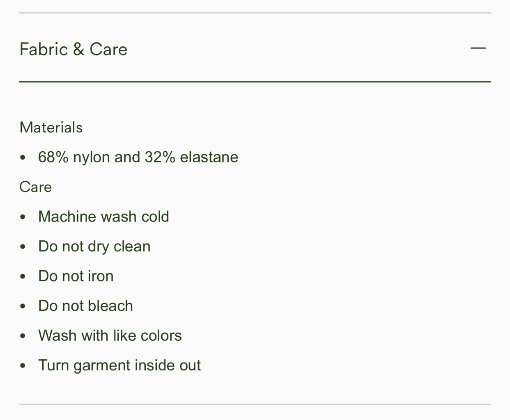Click the Do not bleach instruction
Image resolution: width=510 pixels, height=420 pixels.
pyautogui.click(x=85, y=306)
